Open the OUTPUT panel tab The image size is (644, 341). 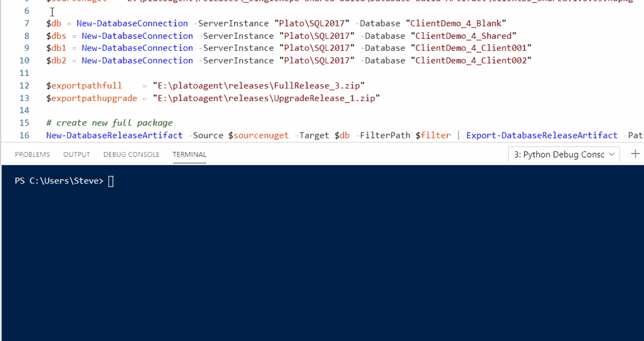[77, 154]
